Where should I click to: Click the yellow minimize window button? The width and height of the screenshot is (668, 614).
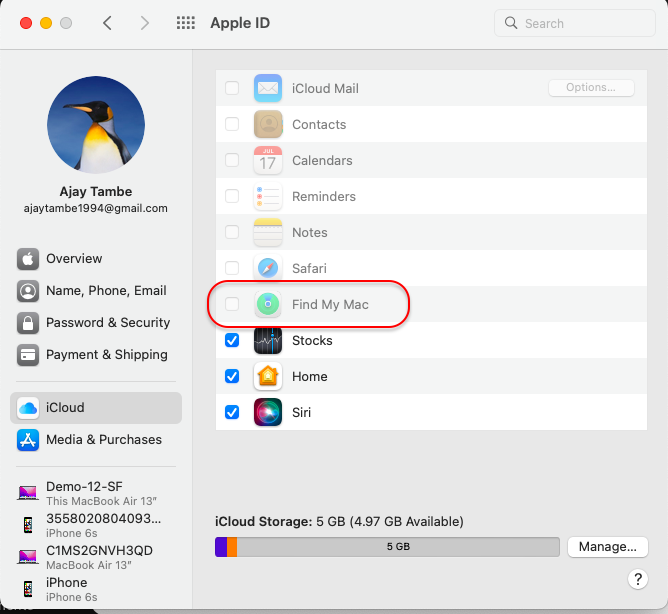(x=46, y=23)
